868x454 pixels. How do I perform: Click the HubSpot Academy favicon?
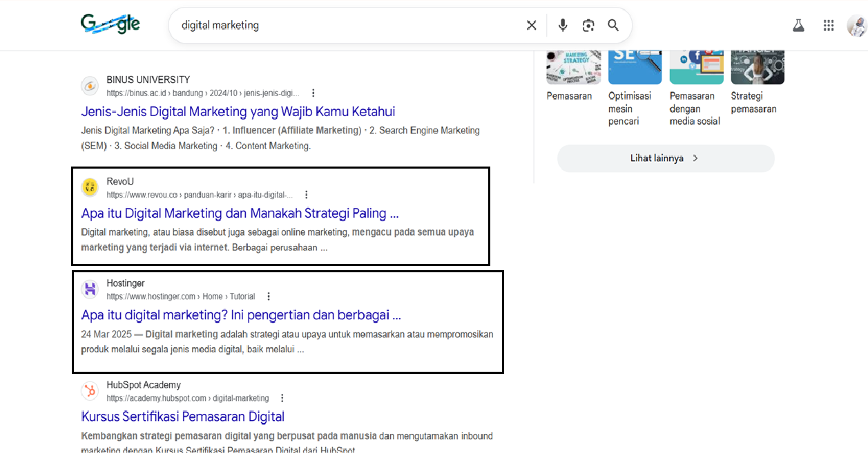point(90,390)
